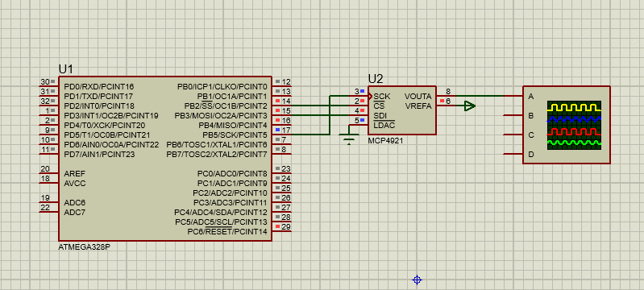Click the blue logic state marker on pin 3 of U2
Screen dimensions: 644x290
362,91
